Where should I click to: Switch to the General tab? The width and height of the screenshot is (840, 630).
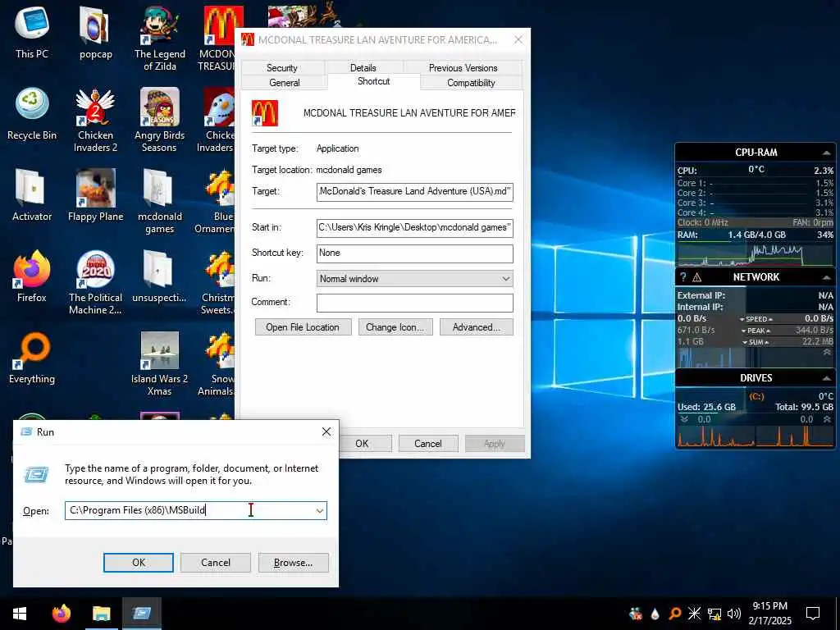(285, 83)
